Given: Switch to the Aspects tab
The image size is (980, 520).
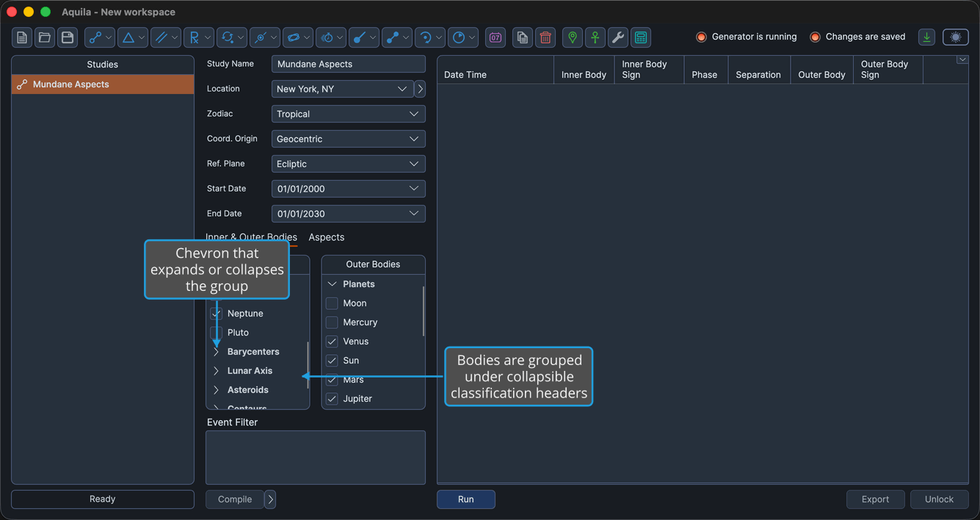Looking at the screenshot, I should [x=327, y=237].
